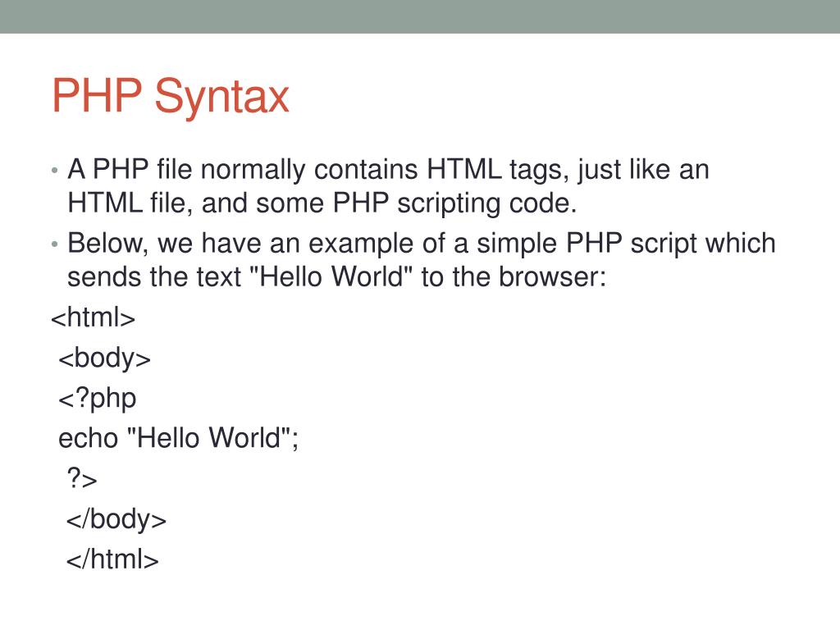Click the '?>' closing PHP tag
The image size is (840, 630).
[x=82, y=478]
